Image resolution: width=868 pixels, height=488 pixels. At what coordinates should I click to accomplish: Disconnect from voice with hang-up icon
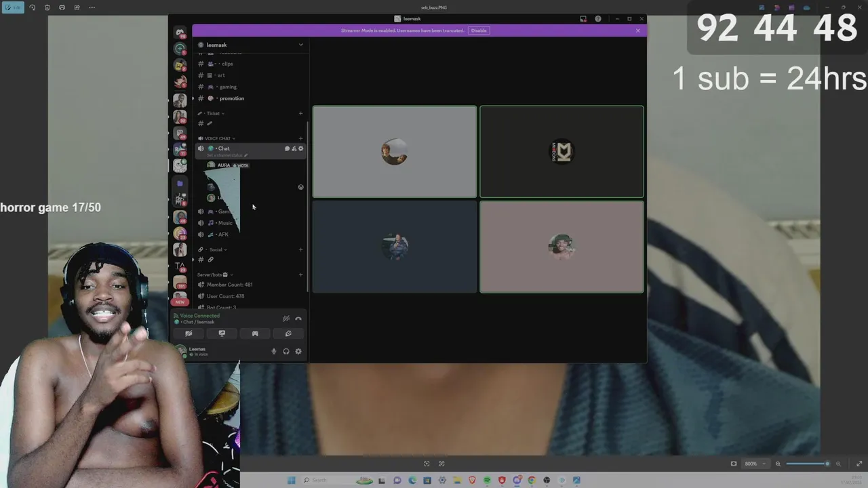click(298, 319)
